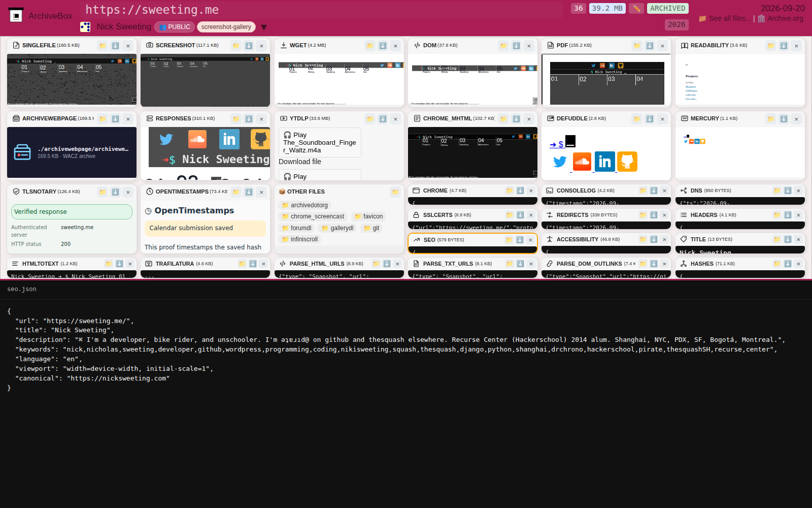
Task: Open the See all files link
Action: 725,18
